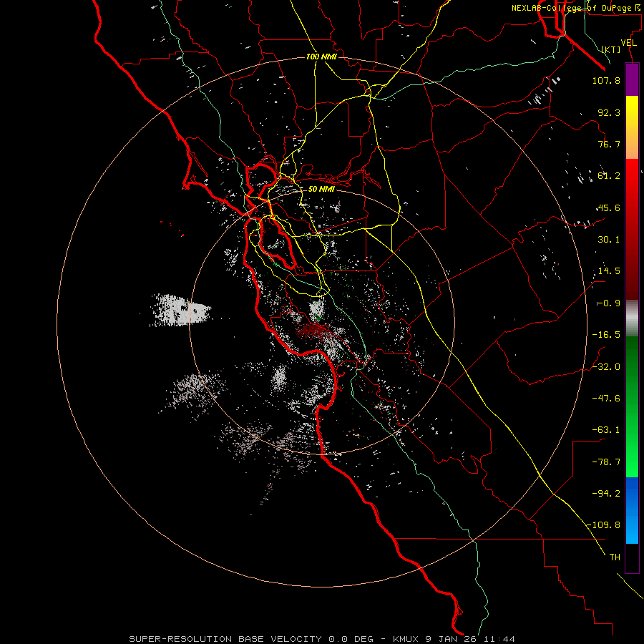The width and height of the screenshot is (644, 644).
Task: Click the Super-Resolution Base Velocity caption
Action: [321, 639]
